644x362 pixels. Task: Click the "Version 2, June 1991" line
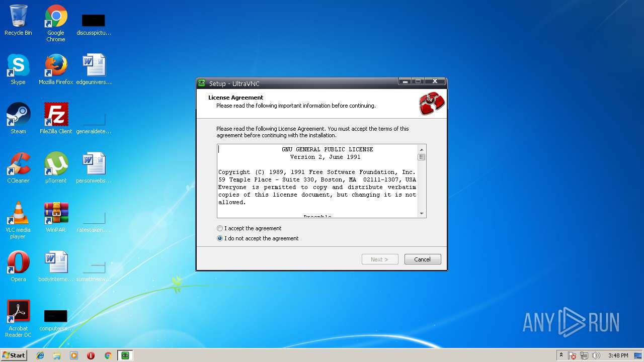[x=326, y=157]
